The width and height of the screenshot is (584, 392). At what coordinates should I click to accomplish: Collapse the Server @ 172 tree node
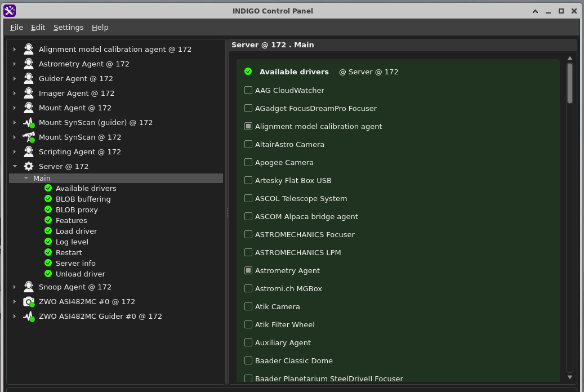pos(14,166)
